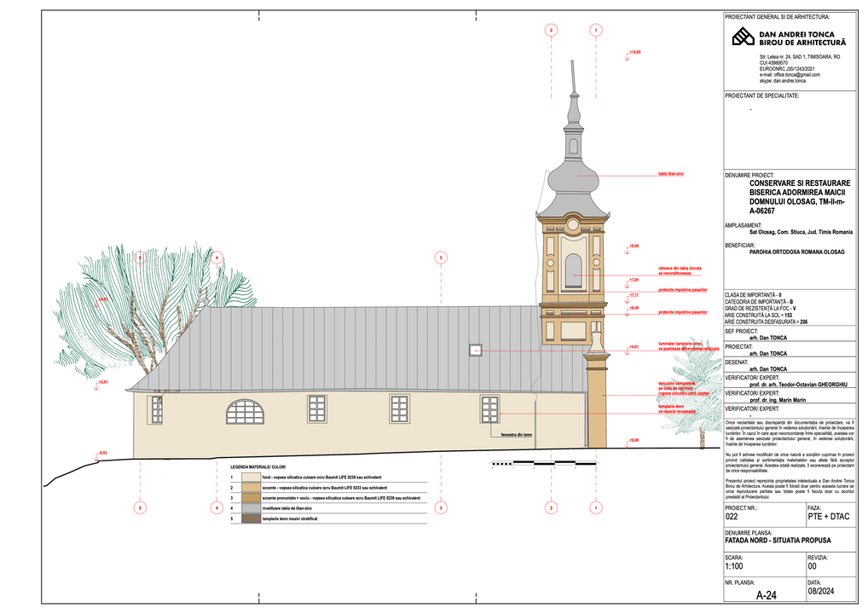Select the date field 08/2024

pyautogui.click(x=820, y=592)
